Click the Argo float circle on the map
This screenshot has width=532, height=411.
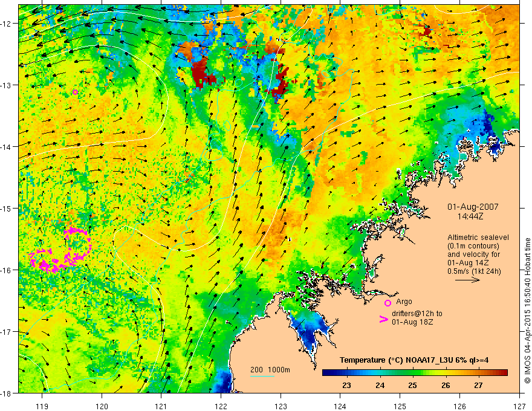[x=75, y=92]
